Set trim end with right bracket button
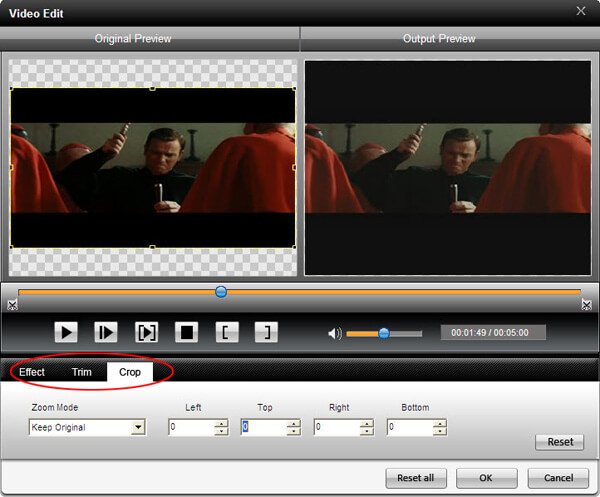The height and width of the screenshot is (497, 600). 266,332
